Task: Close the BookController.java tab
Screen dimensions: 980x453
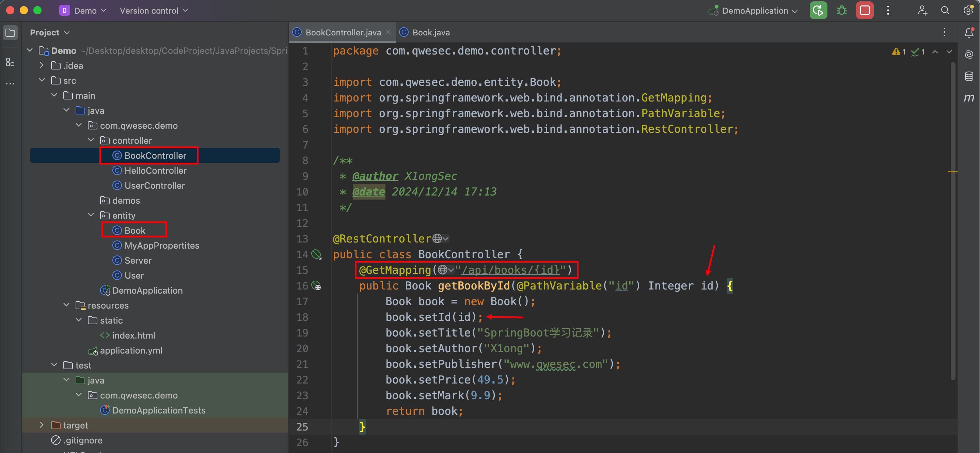Action: (x=388, y=32)
